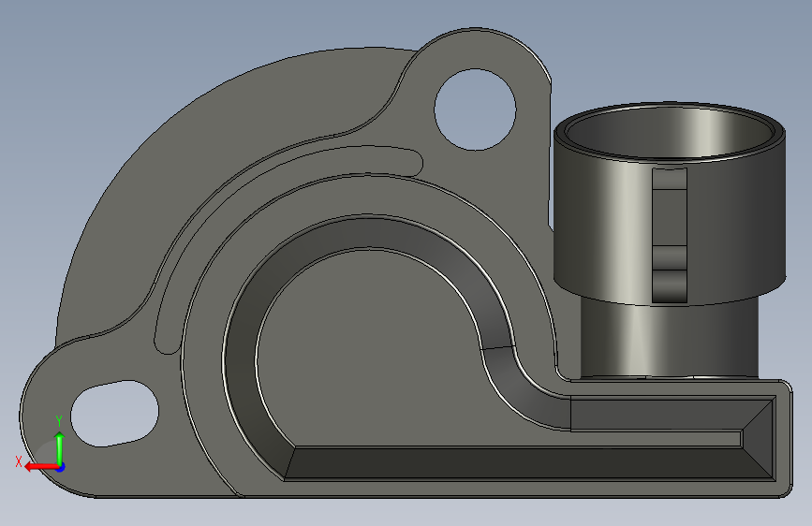Click the blue Z origin dot of triad
This screenshot has height=526, width=812.
(61, 467)
